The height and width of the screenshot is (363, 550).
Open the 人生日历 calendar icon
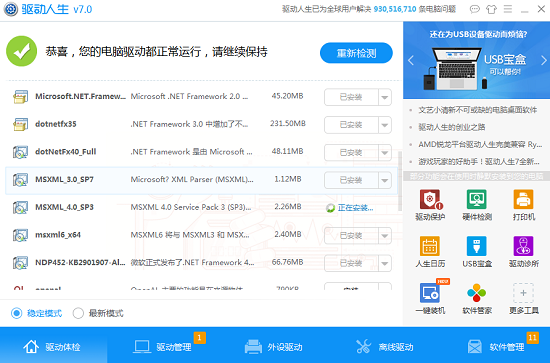pos(430,251)
